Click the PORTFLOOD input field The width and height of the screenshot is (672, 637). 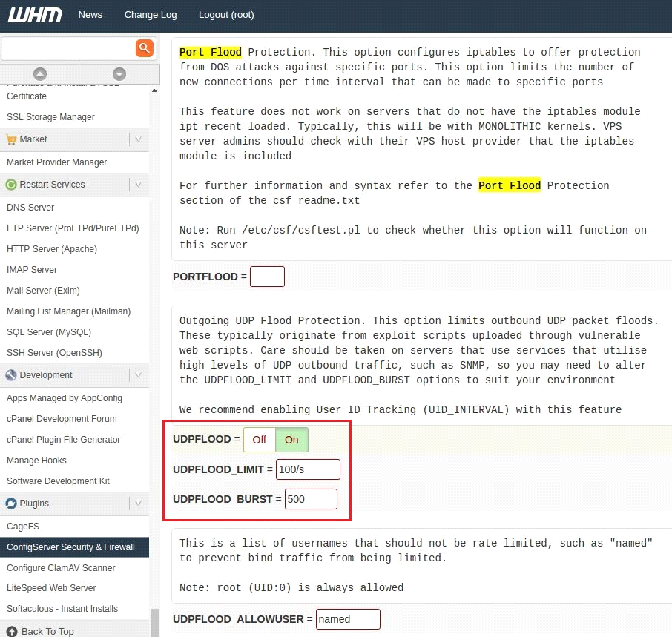[x=268, y=277]
